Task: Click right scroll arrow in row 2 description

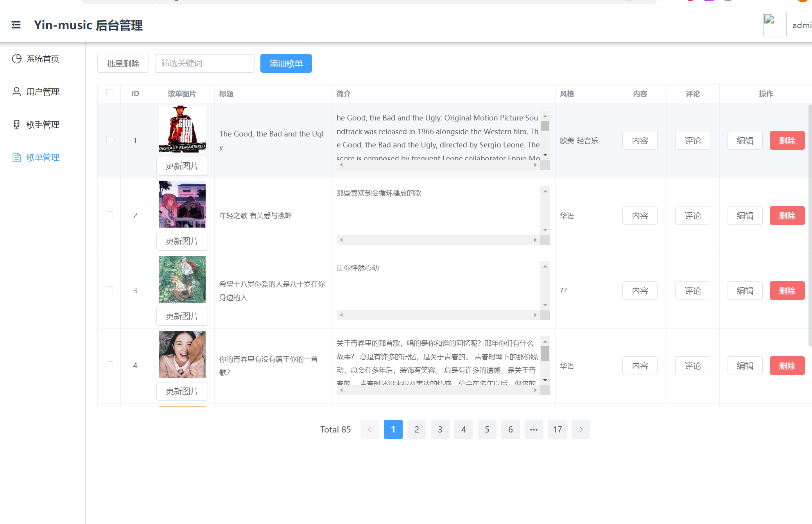Action: (535, 240)
